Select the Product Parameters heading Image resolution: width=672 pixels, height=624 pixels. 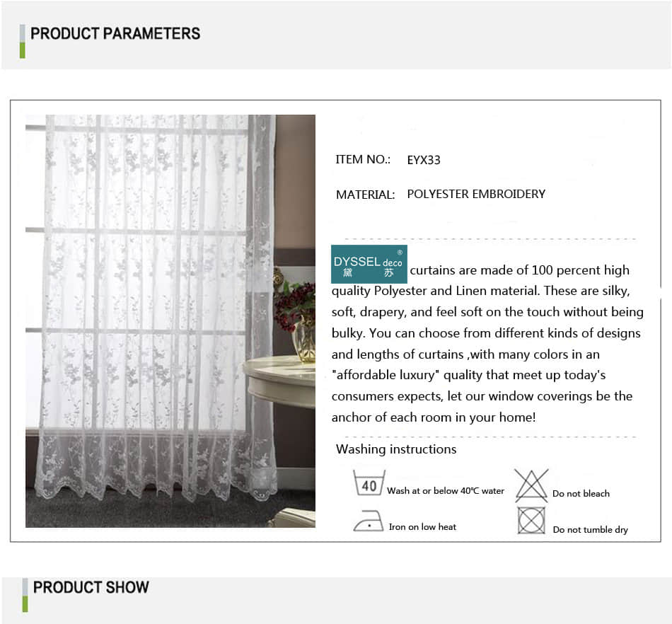[x=115, y=33]
